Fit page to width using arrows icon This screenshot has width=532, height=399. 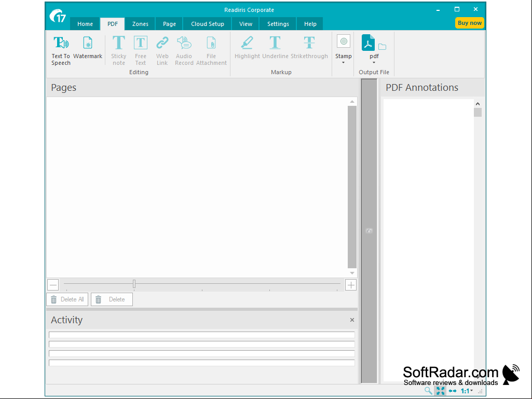pyautogui.click(x=453, y=391)
